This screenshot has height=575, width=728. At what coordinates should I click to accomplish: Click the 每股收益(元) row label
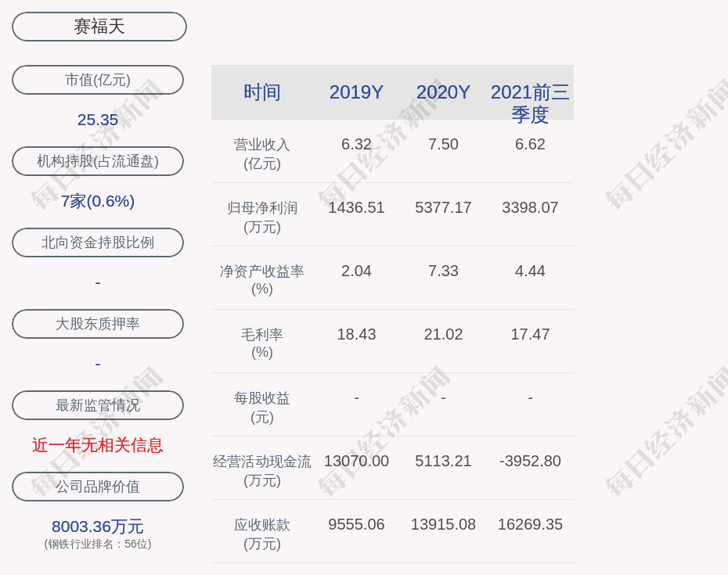pyautogui.click(x=262, y=408)
